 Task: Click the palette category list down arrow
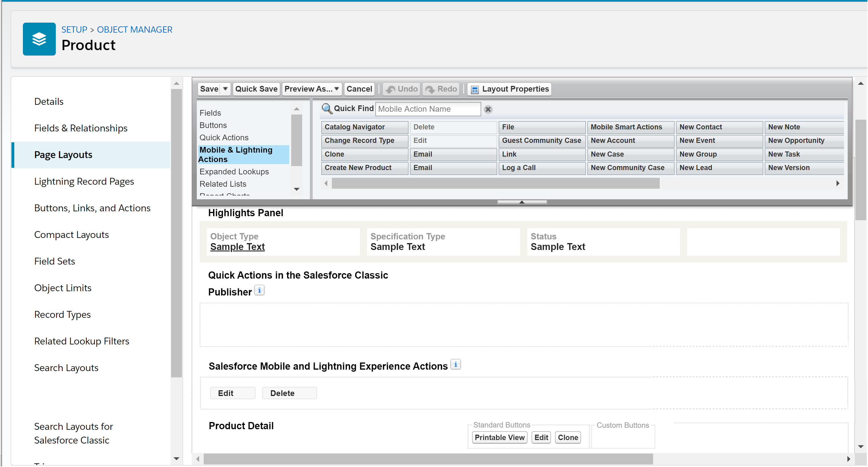(296, 189)
